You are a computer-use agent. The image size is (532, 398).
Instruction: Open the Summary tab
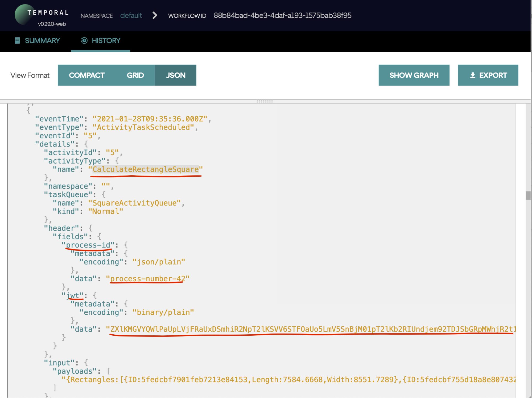tap(42, 40)
